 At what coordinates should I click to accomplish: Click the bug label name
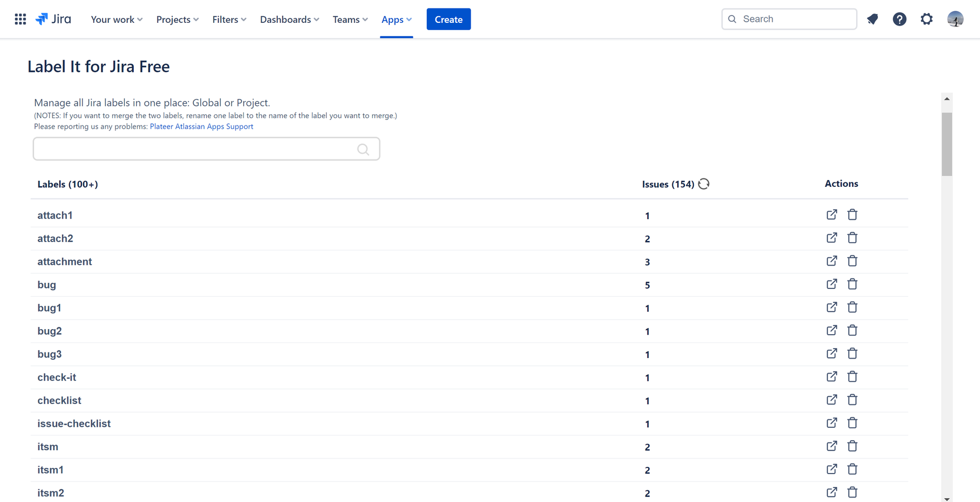(x=47, y=285)
